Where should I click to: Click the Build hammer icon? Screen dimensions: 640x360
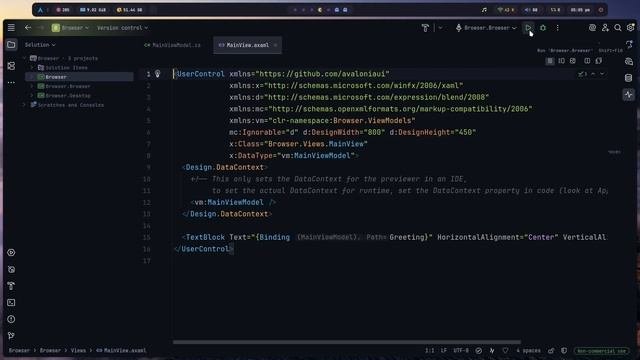point(425,28)
